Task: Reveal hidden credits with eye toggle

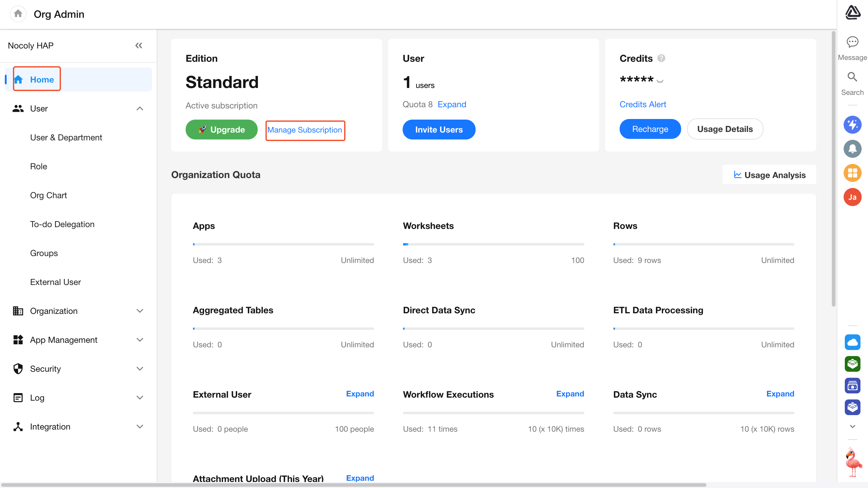Action: [660, 81]
